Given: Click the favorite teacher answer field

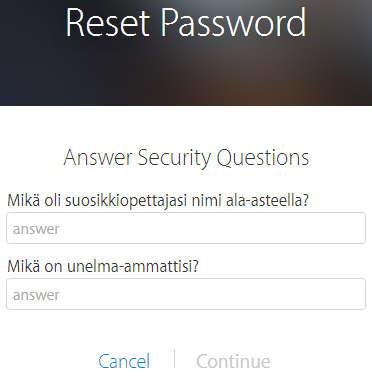Looking at the screenshot, I should tap(186, 228).
